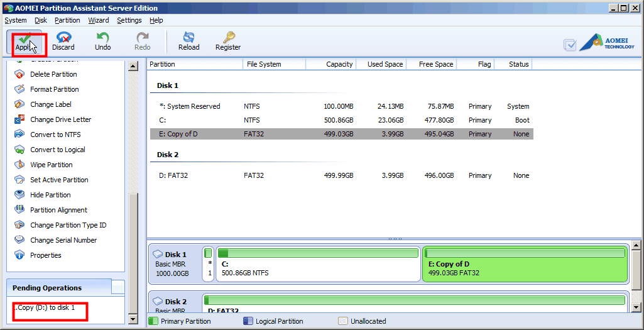Discard all pending operations
The image size is (644, 330).
pos(63,42)
